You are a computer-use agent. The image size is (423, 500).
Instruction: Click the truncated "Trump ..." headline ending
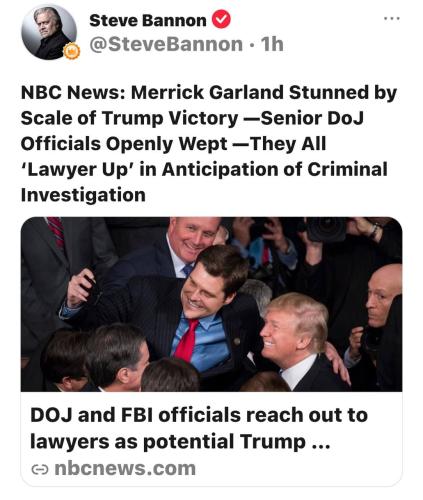[x=285, y=441]
